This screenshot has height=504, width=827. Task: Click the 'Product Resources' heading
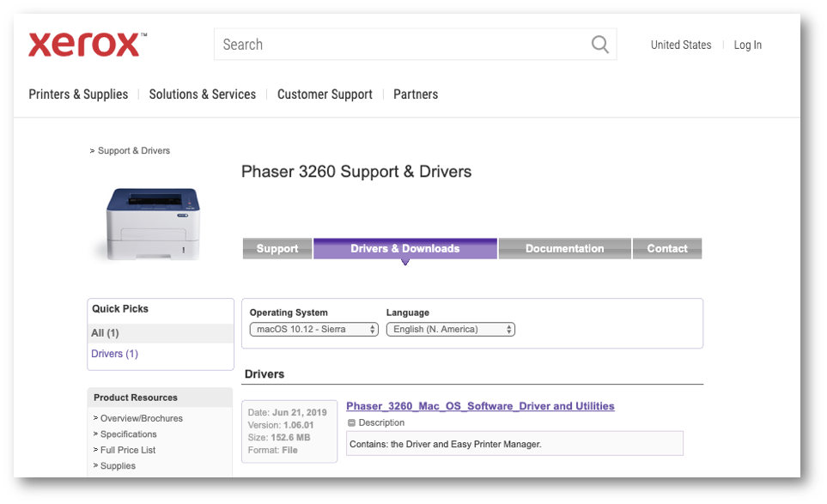136,398
